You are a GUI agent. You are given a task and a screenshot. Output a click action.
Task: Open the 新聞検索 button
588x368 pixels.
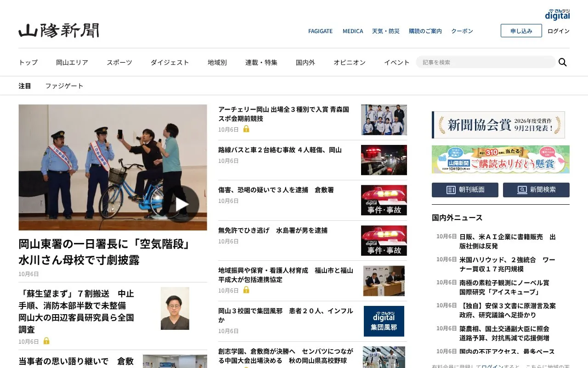536,190
